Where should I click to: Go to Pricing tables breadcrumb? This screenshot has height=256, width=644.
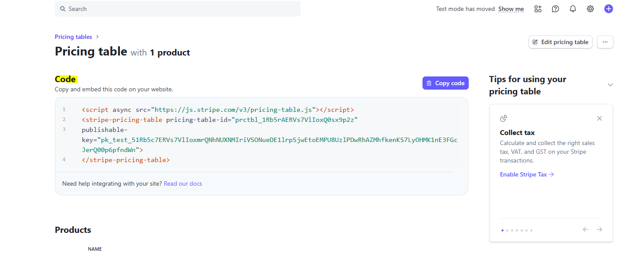(x=73, y=37)
